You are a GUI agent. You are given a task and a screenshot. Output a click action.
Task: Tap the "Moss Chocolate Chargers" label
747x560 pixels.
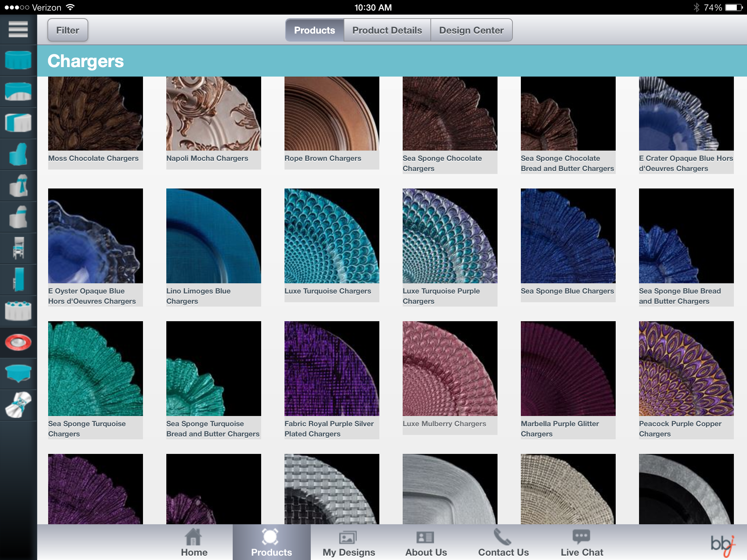click(x=93, y=158)
